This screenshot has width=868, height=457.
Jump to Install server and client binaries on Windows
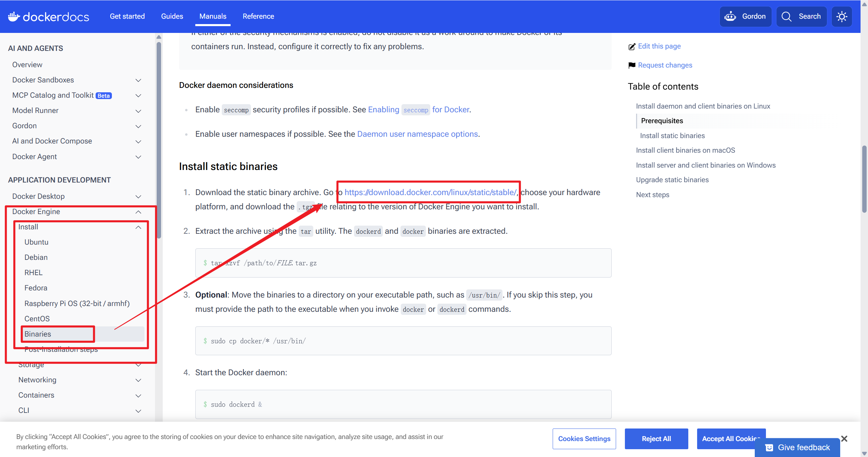pos(706,165)
